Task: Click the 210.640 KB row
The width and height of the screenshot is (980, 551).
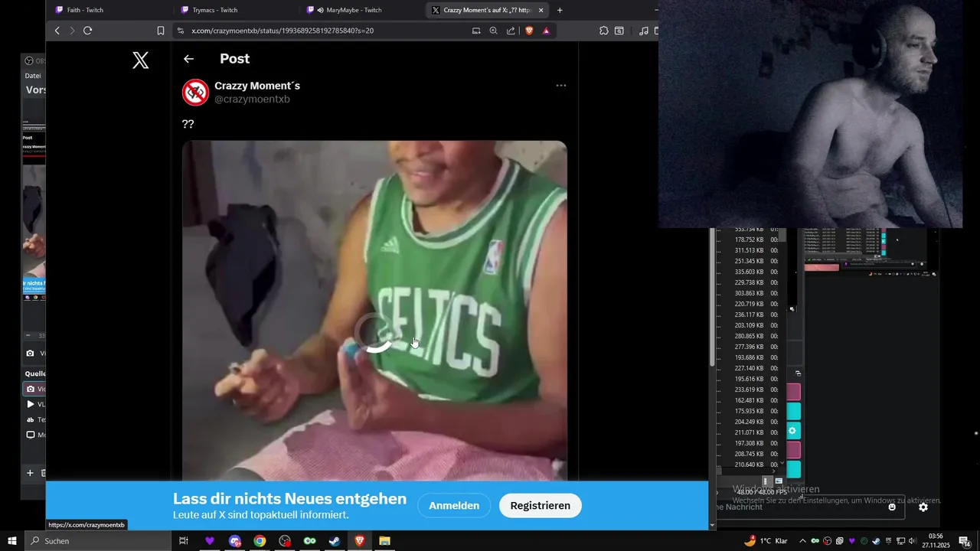Action: [749, 465]
